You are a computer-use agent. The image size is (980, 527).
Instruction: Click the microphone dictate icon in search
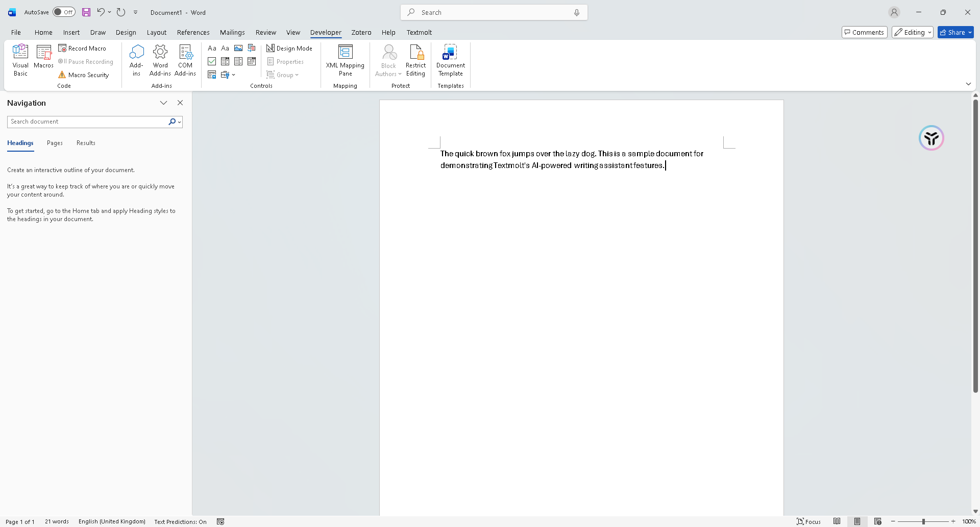pos(577,12)
